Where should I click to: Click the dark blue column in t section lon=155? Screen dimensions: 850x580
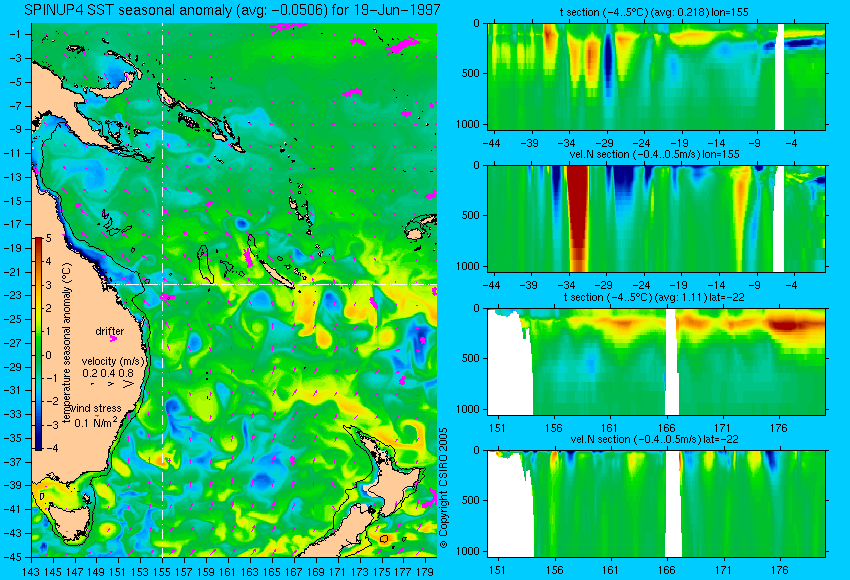click(x=608, y=61)
